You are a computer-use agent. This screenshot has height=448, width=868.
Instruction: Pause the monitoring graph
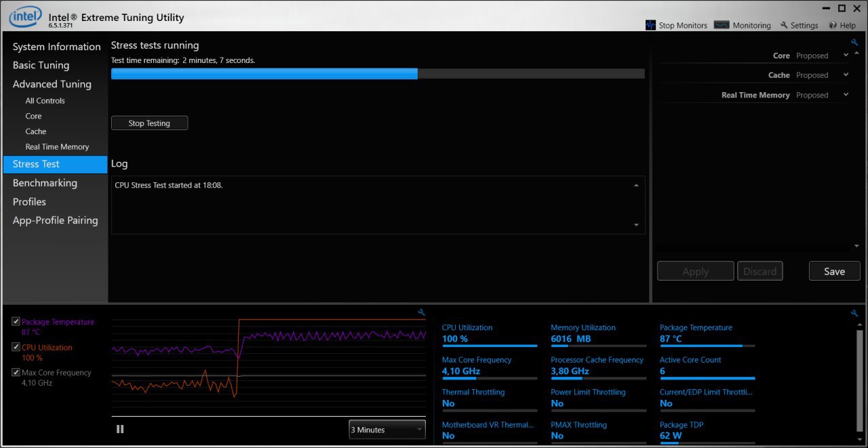(x=120, y=429)
